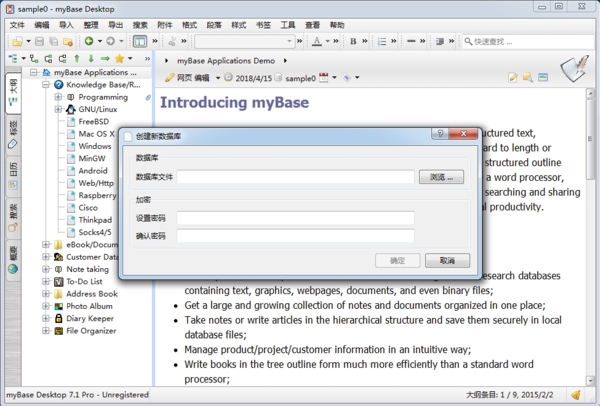This screenshot has height=406, width=600.
Task: Click the save (floppy disk) toolbar icon
Action: 39,41
